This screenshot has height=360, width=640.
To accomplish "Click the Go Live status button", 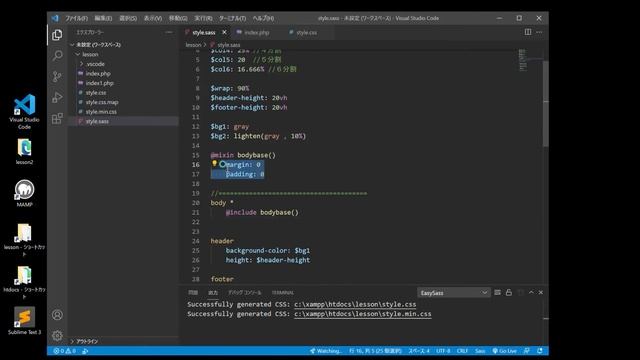I will tap(505, 351).
